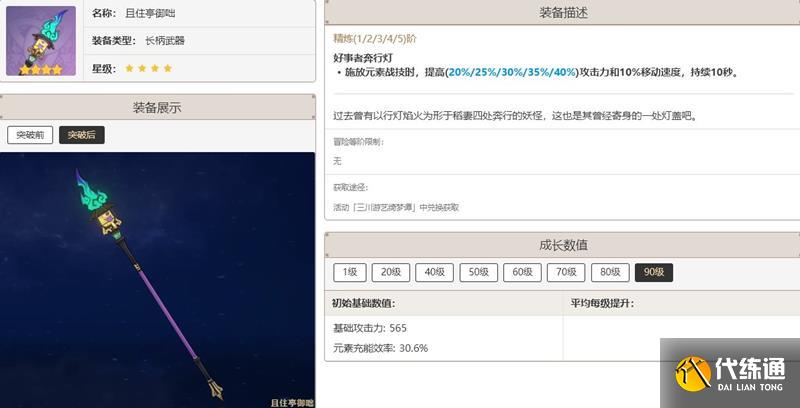
Task: Click the weapon showcase image
Action: (x=157, y=280)
